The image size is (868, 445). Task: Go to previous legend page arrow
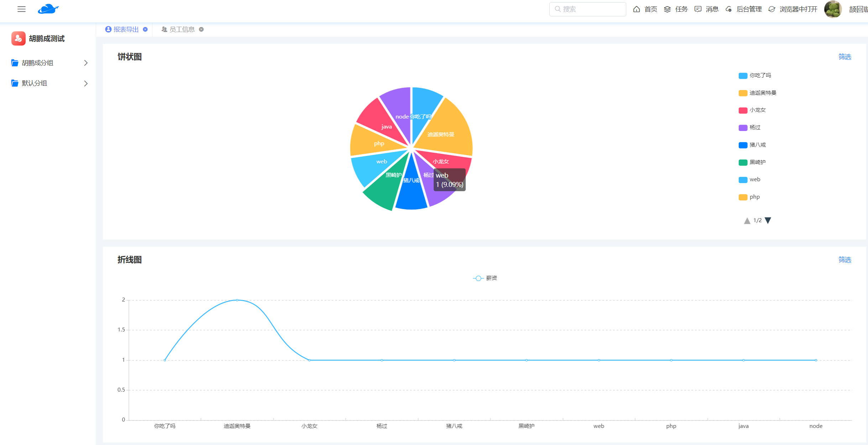747,221
